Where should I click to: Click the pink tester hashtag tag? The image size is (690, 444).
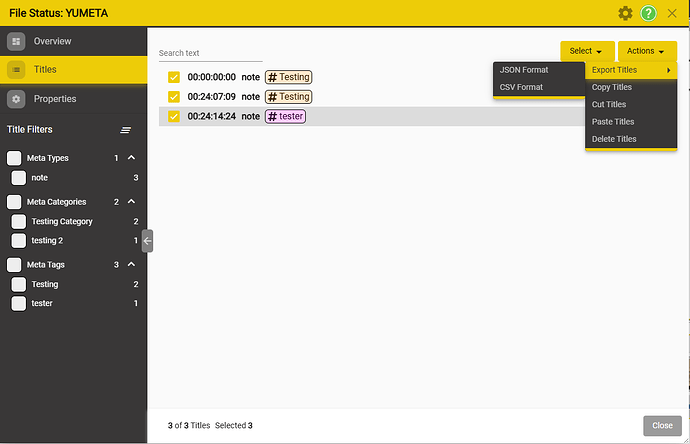coord(285,116)
